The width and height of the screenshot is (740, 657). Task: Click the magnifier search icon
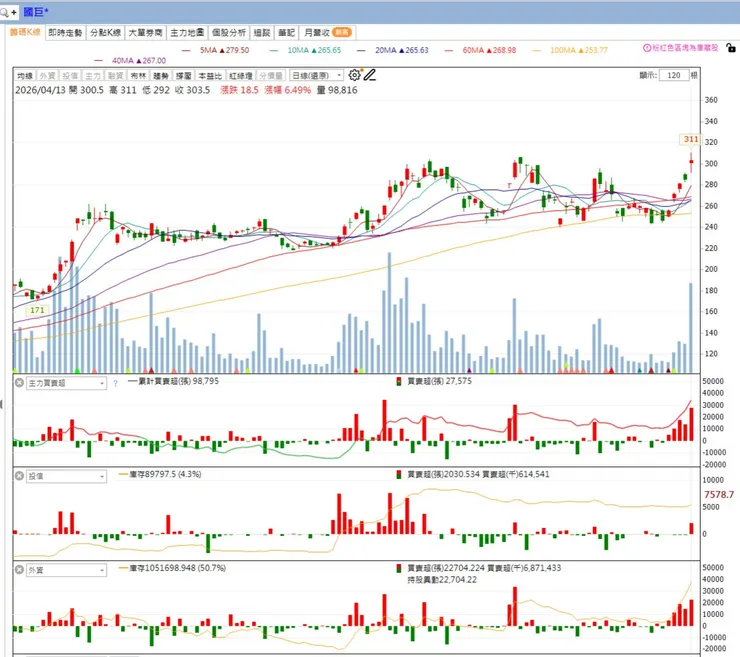4,12
